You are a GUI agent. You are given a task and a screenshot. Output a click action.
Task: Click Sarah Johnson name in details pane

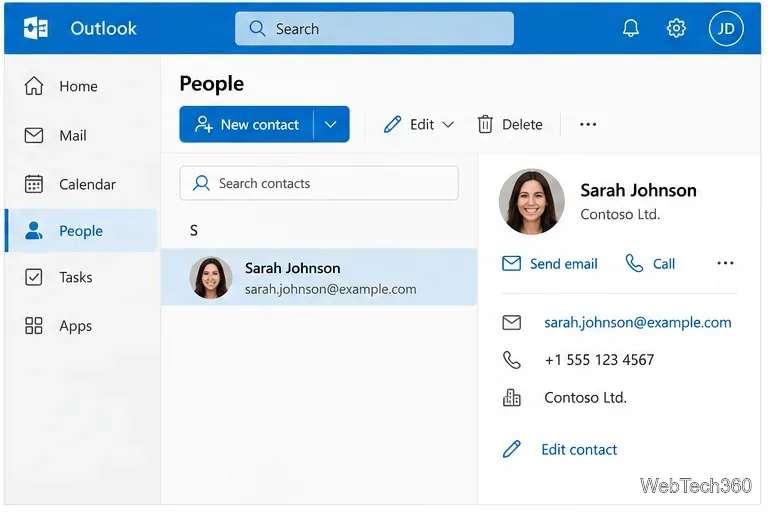coord(638,190)
